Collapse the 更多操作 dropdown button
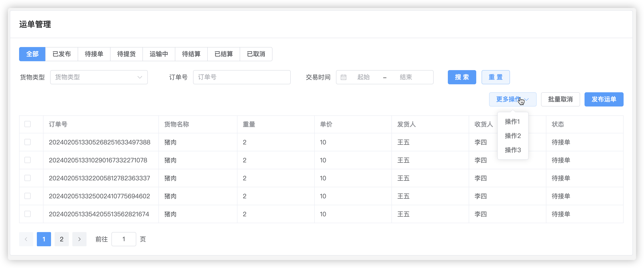Viewport: 644px width, 268px height. pyautogui.click(x=512, y=99)
